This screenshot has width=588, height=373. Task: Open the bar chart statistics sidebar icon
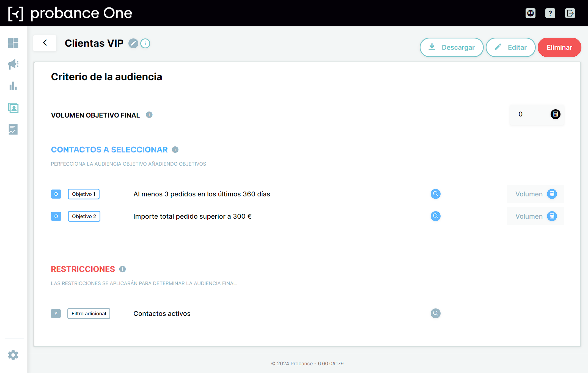pos(13,86)
